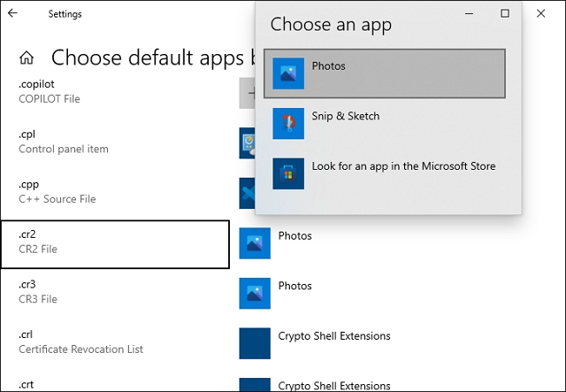Select the .cpp C++ Source File row

click(115, 192)
